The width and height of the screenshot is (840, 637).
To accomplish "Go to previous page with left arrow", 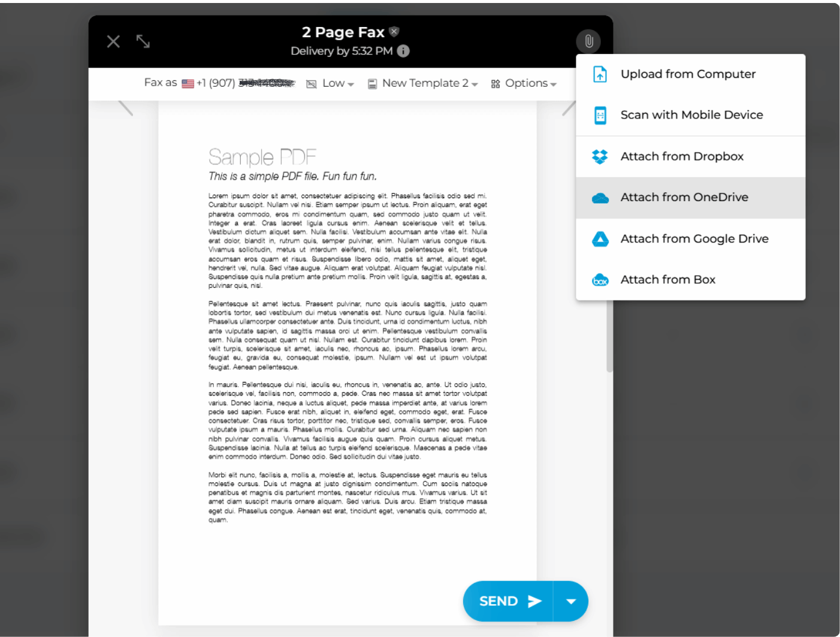I will point(125,108).
